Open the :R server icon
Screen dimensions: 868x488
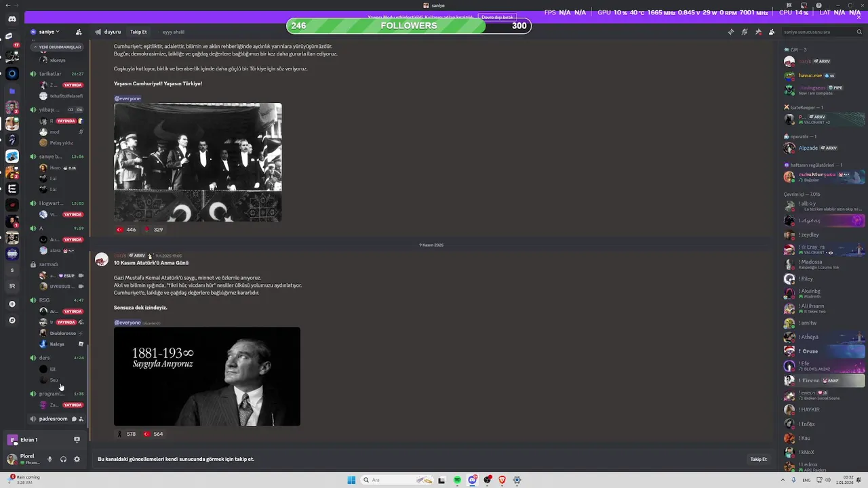(12, 287)
